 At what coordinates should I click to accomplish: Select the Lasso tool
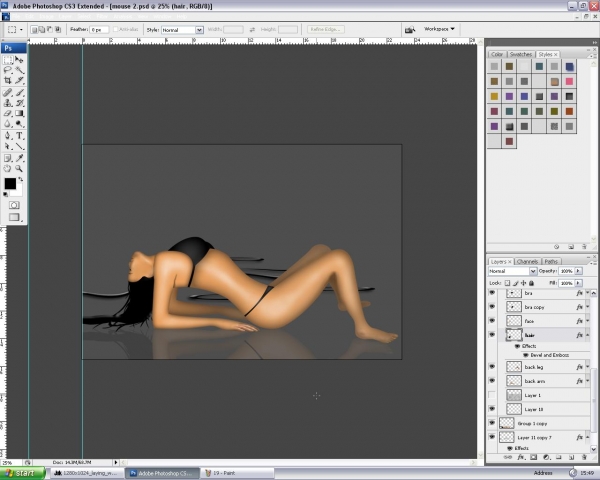click(x=8, y=70)
